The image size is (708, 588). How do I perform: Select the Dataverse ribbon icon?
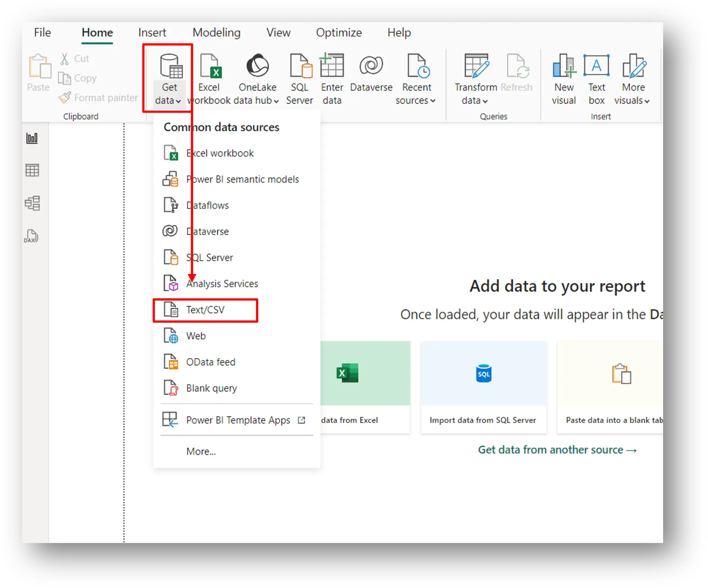(371, 76)
